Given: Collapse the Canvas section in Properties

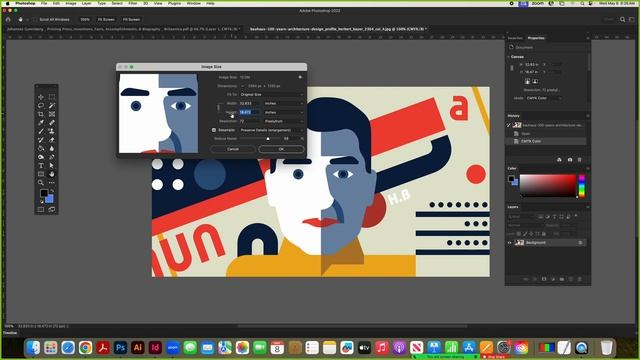Looking at the screenshot, I should [x=509, y=57].
